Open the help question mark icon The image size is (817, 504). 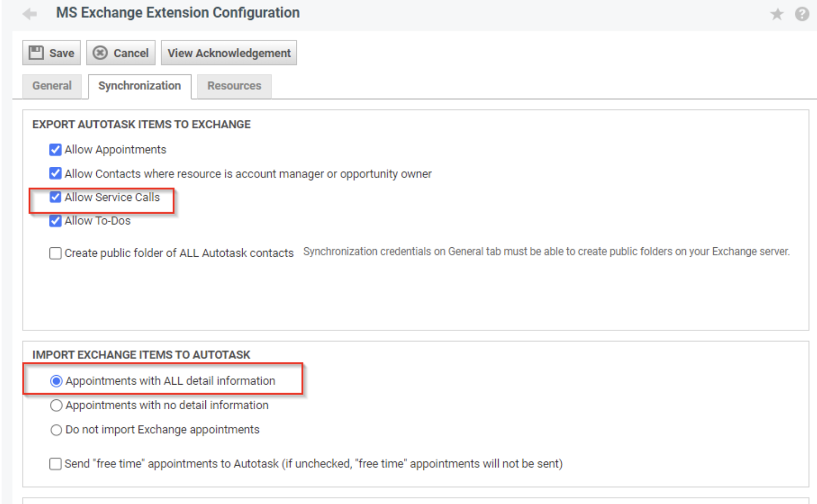coord(802,14)
